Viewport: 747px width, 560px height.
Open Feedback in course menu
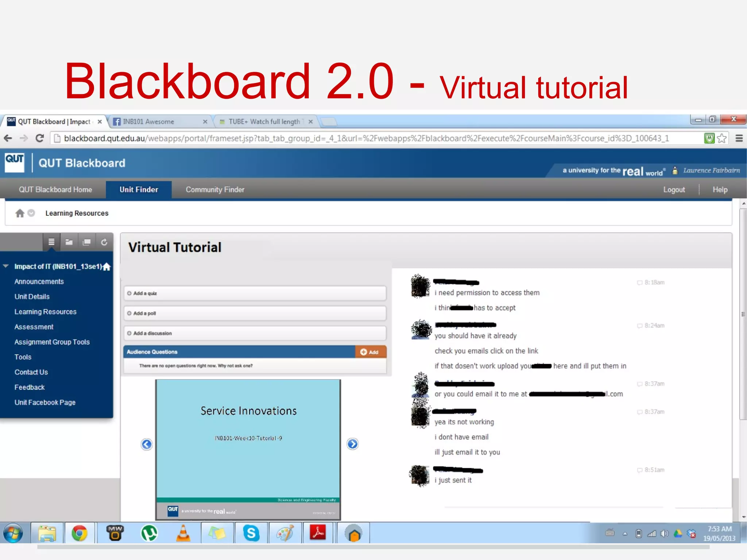pos(29,387)
